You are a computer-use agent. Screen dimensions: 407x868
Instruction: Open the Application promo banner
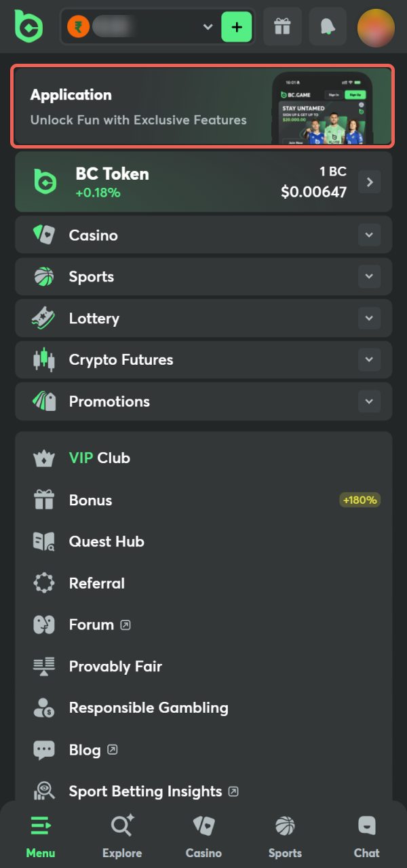coord(203,106)
